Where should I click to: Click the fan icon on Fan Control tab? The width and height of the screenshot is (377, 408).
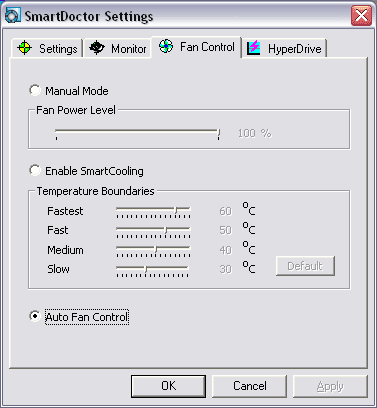pyautogui.click(x=166, y=46)
